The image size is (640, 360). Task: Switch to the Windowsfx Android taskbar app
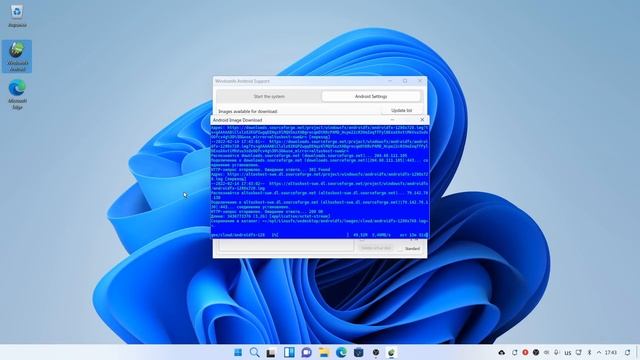(391, 352)
